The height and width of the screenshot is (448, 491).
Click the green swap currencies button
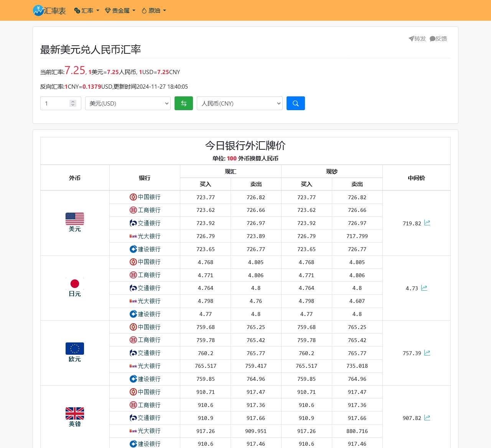[x=183, y=103]
